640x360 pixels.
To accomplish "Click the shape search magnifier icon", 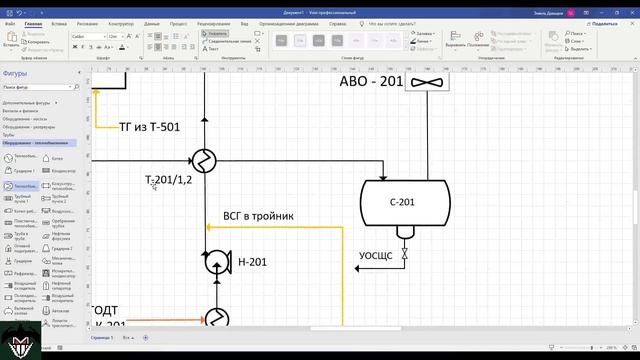I will [76, 87].
